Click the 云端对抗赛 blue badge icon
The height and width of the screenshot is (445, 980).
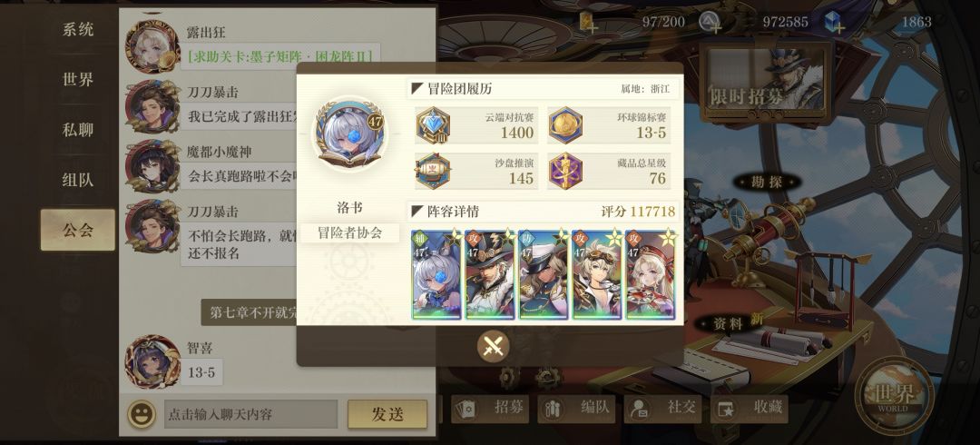click(x=433, y=126)
